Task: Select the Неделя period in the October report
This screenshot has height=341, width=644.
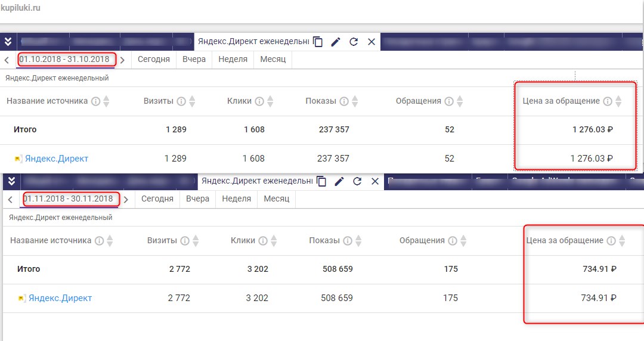Action: [x=233, y=59]
